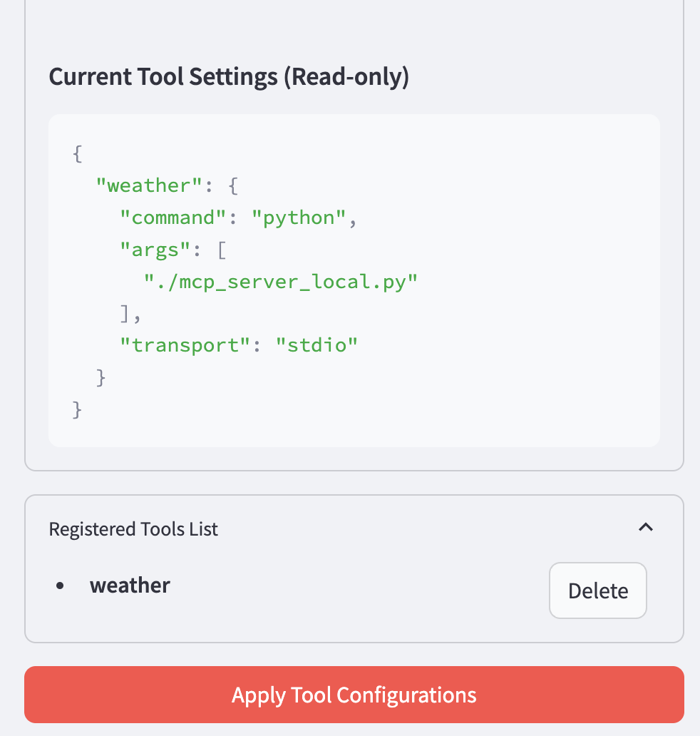
Task: Click the weather key in the JSON settings
Action: [x=147, y=185]
